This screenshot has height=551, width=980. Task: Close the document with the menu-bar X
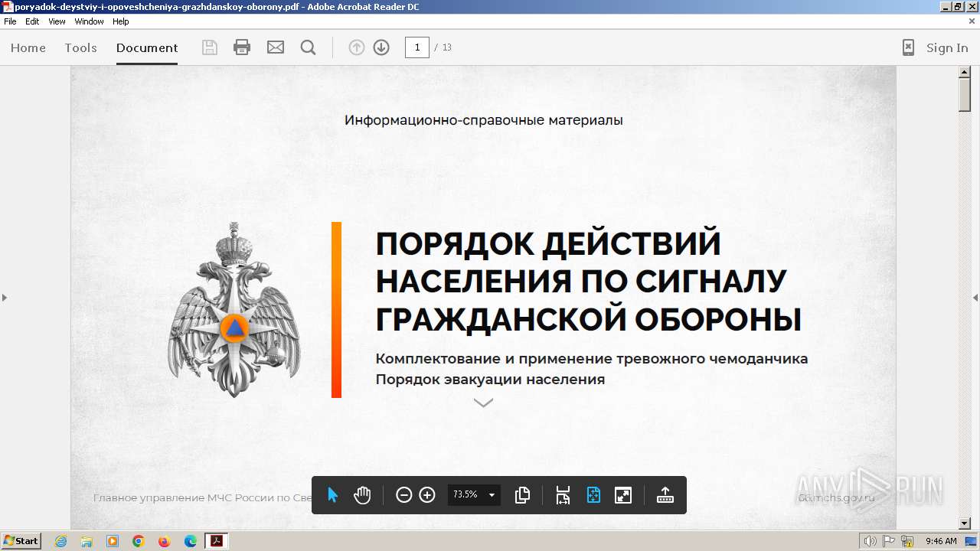(x=972, y=21)
